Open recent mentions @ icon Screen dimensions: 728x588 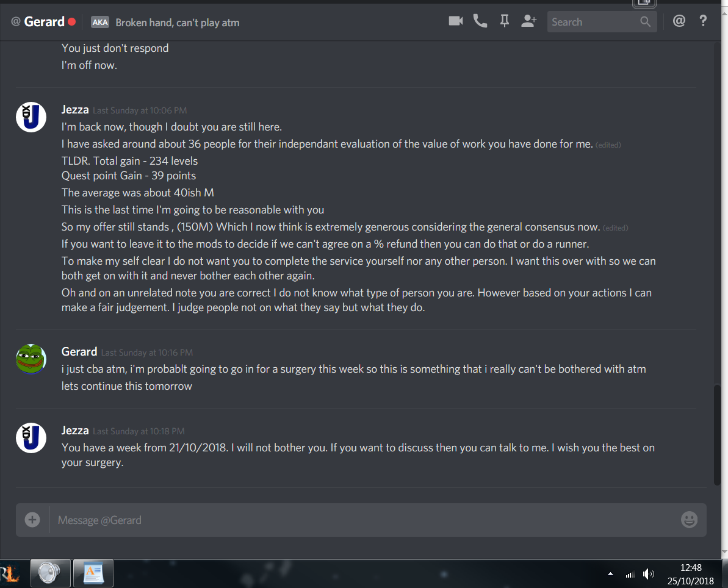(679, 21)
